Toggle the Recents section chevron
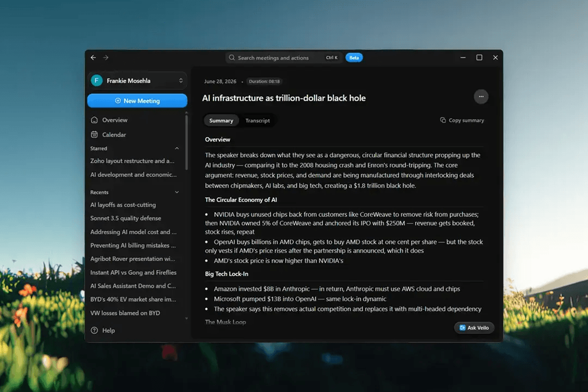The image size is (588, 392). click(177, 192)
